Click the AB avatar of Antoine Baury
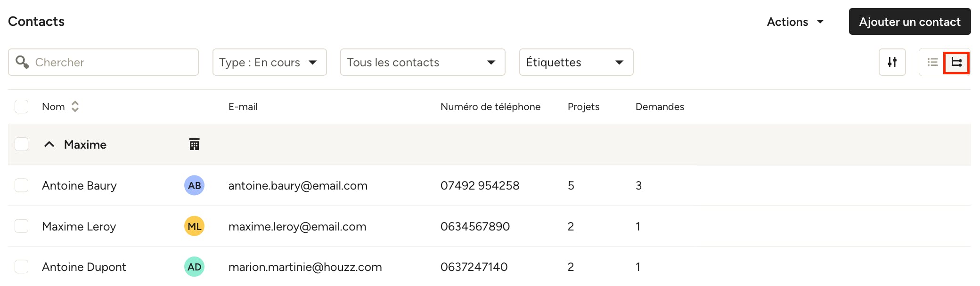The image size is (980, 286). point(194,185)
